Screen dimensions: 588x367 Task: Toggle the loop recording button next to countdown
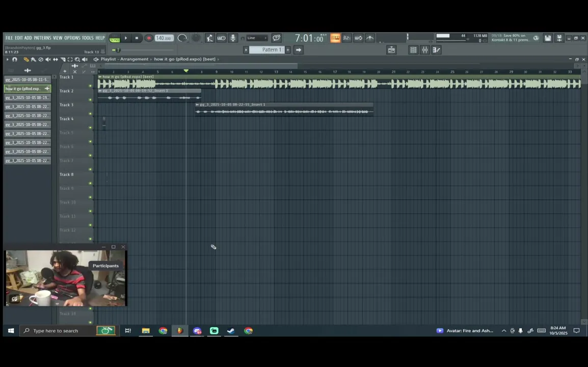click(x=359, y=38)
